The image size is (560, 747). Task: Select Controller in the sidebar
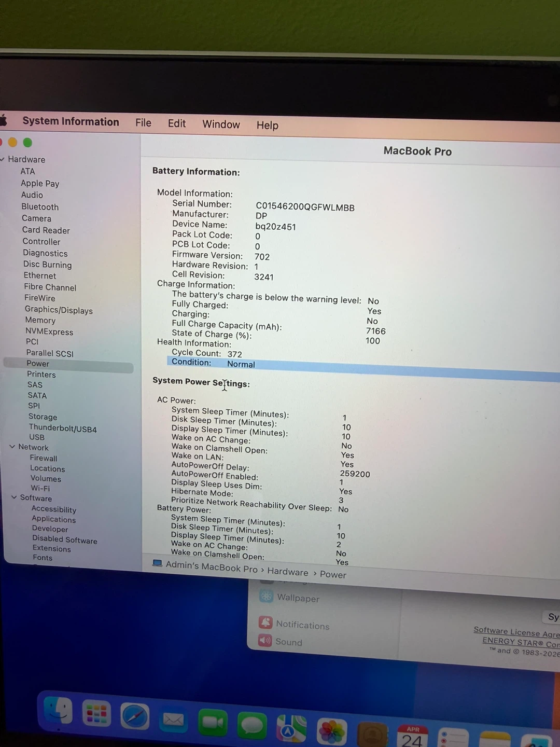[41, 241]
